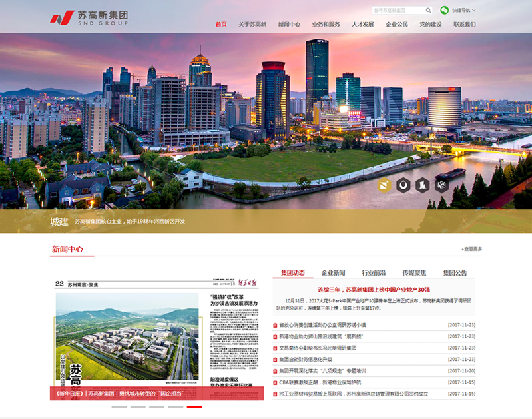Image resolution: width=532 pixels, height=419 pixels.
Task: Open the 联系我们 navigation menu
Action: 465,25
